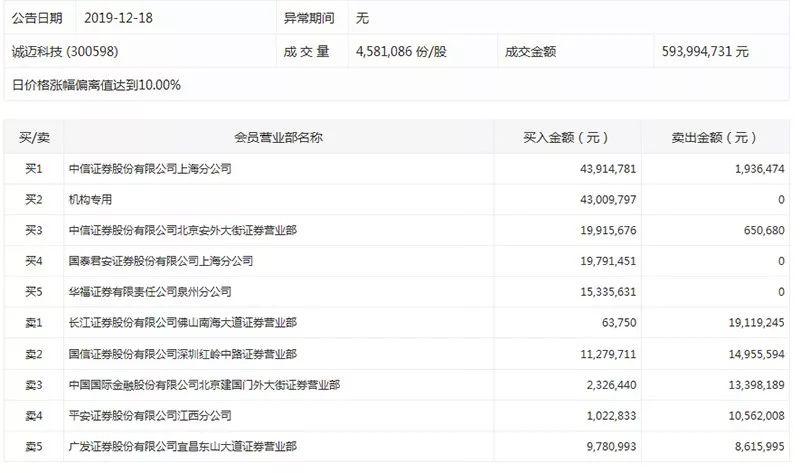This screenshot has height=473, width=800.
Task: Select sell amount 650,680
Action: [764, 231]
